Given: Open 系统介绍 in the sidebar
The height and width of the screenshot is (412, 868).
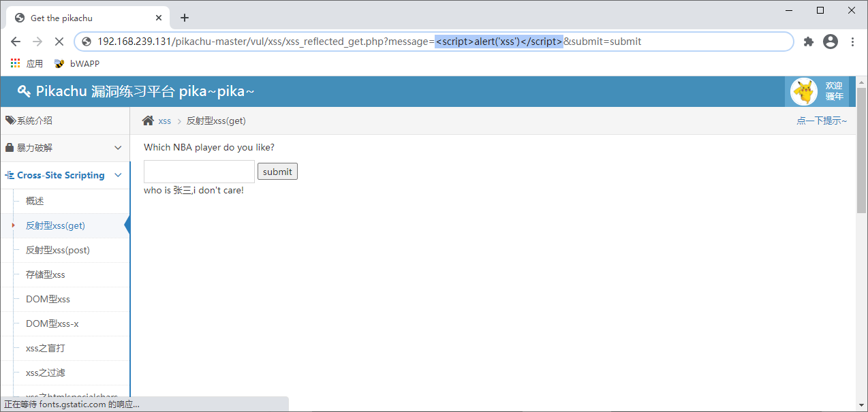Looking at the screenshot, I should (x=65, y=121).
